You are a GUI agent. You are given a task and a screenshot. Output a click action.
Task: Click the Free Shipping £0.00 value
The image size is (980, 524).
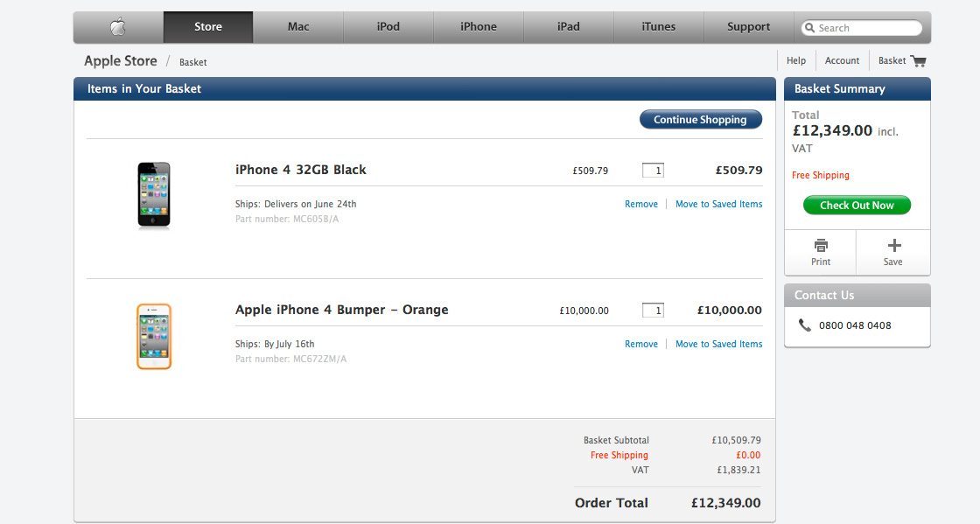(749, 455)
